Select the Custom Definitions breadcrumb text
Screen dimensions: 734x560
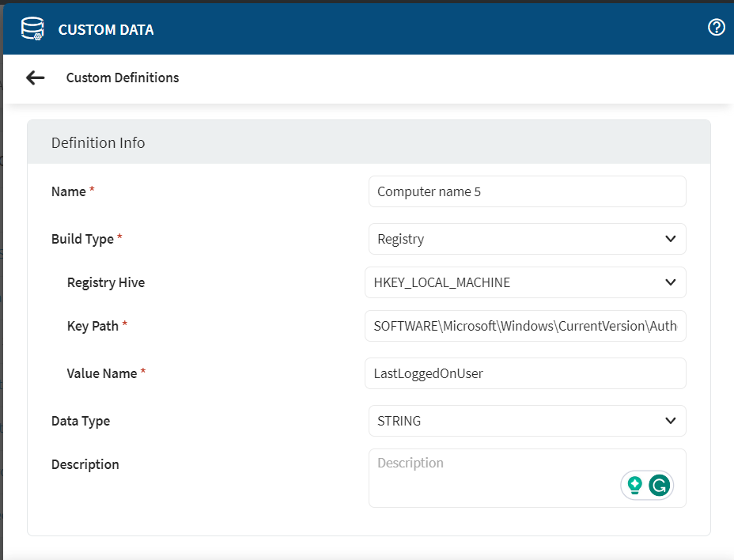click(123, 78)
